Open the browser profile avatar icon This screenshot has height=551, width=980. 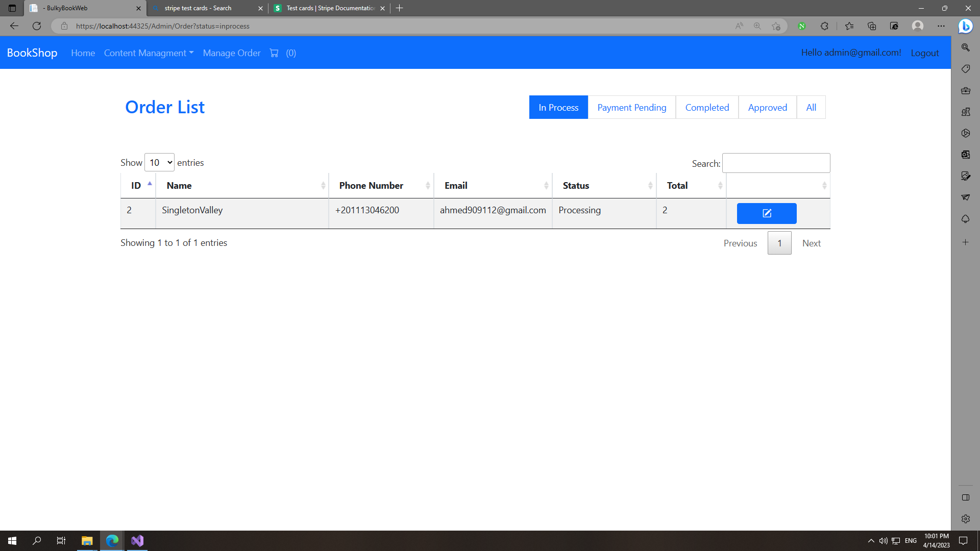tap(918, 26)
